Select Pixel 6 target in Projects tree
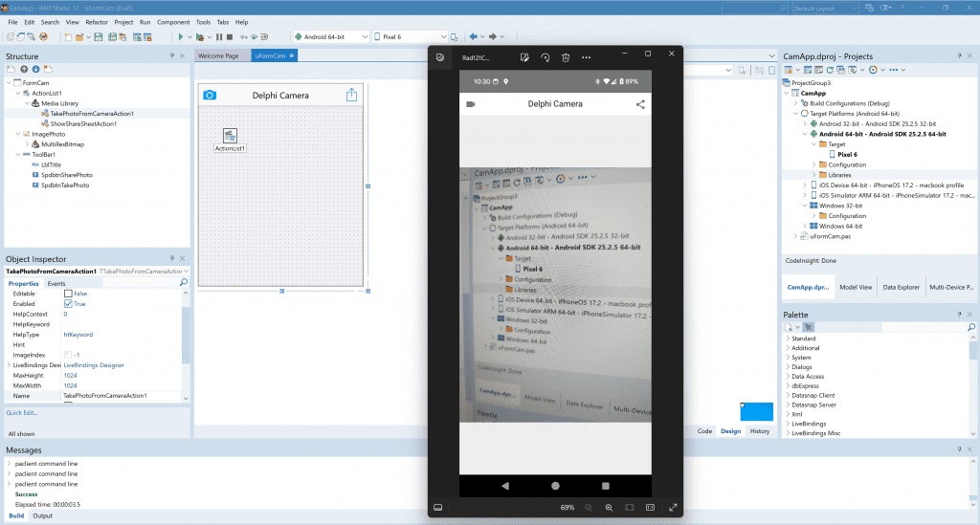The height and width of the screenshot is (525, 980). tap(848, 154)
